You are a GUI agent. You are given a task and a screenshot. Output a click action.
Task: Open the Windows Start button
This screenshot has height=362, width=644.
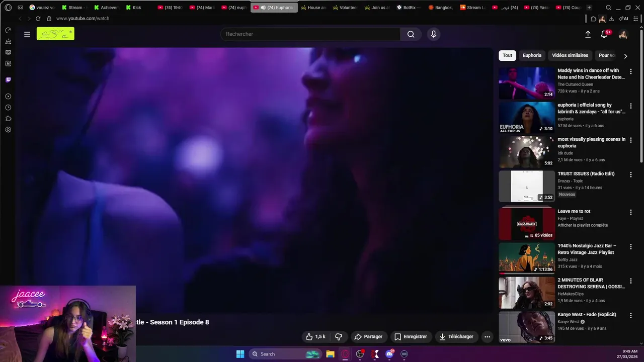coord(240,354)
